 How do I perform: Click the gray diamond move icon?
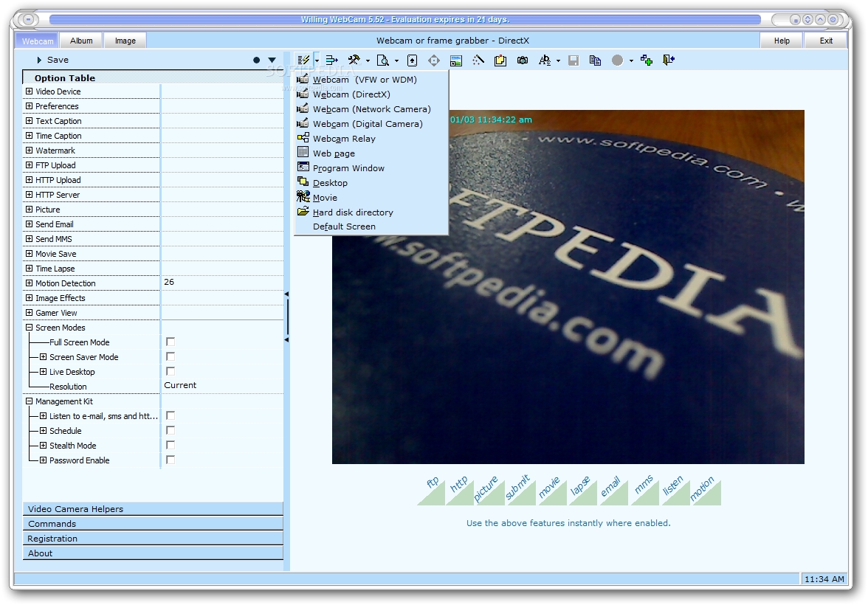[x=434, y=60]
